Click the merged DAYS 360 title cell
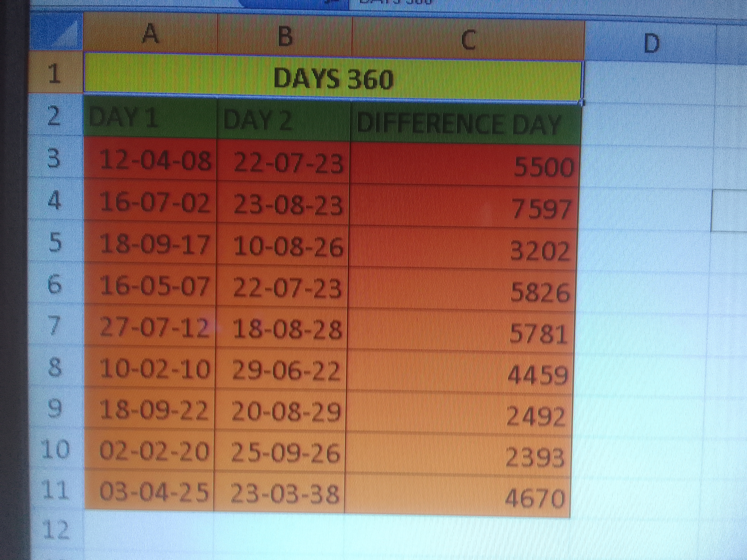This screenshot has height=560, width=747. [333, 79]
